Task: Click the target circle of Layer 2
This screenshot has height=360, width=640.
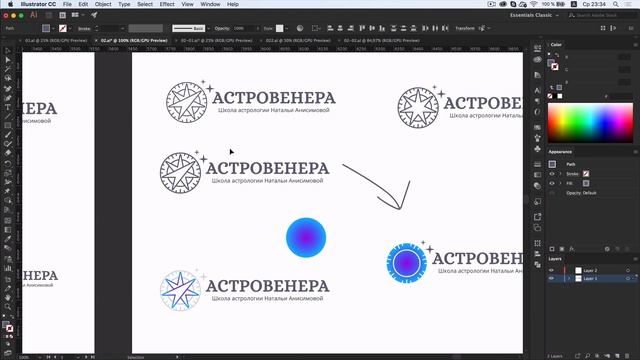Action: click(x=628, y=270)
